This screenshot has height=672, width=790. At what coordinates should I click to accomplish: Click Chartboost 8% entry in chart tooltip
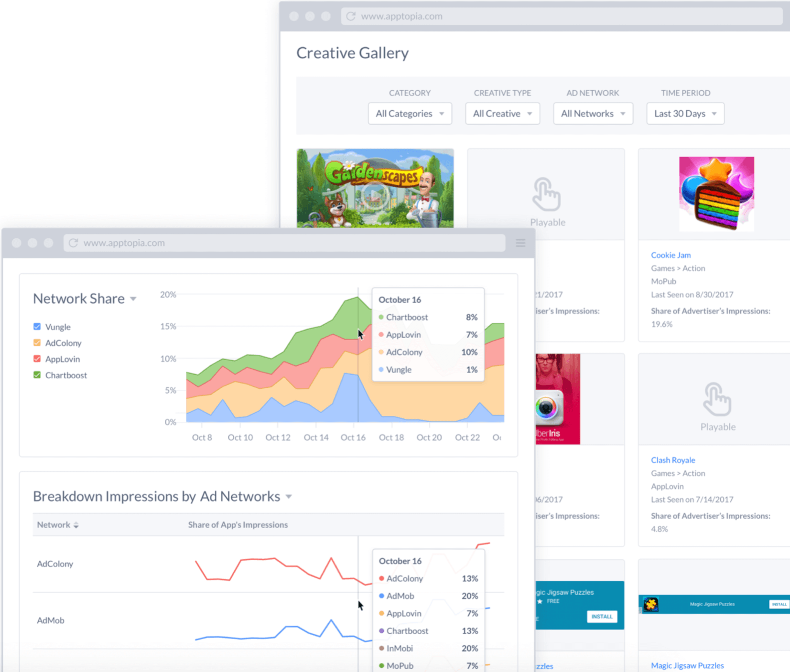[x=428, y=317]
